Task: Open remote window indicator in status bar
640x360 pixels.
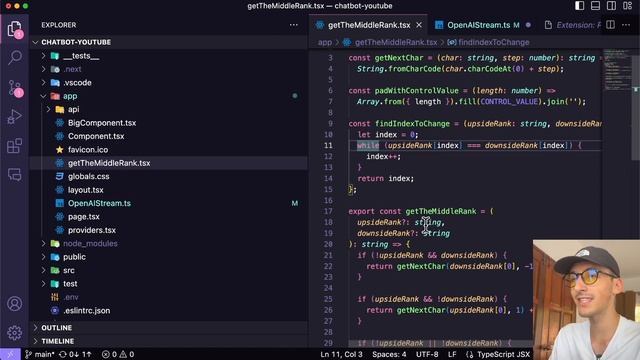Action: tap(10, 354)
